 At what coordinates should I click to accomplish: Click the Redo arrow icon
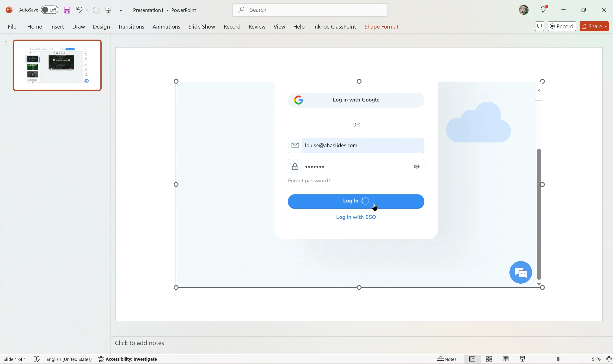point(96,10)
